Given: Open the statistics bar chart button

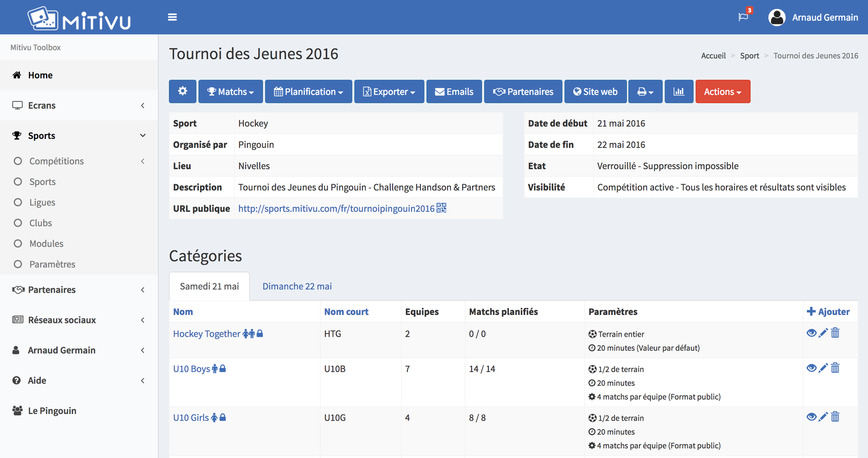Looking at the screenshot, I should [x=679, y=91].
